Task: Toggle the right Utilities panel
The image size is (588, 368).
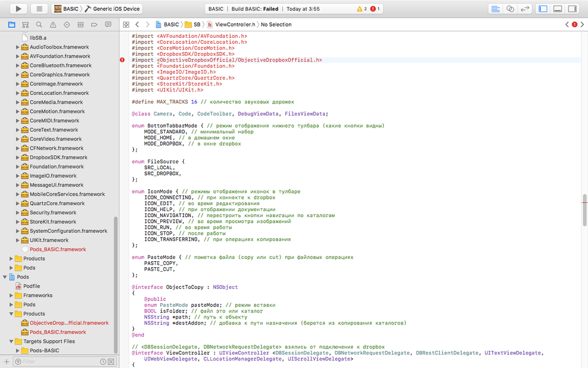Action: coord(571,9)
